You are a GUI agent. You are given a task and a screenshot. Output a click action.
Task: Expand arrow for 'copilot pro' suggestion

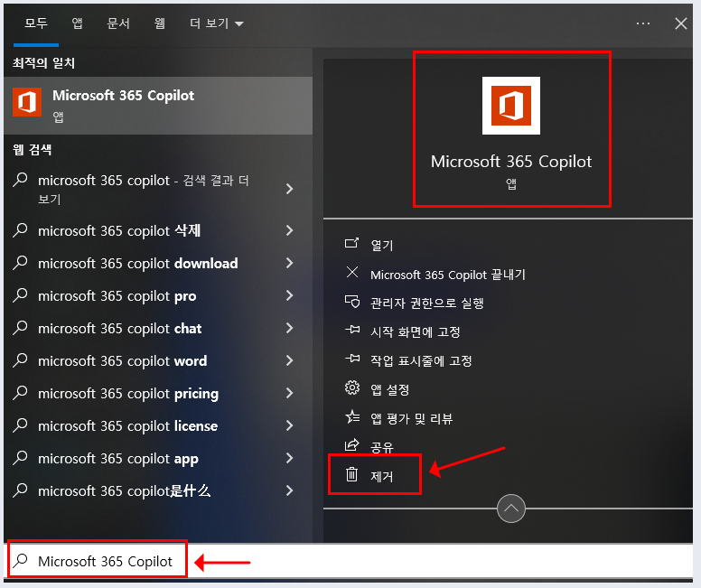[289, 295]
